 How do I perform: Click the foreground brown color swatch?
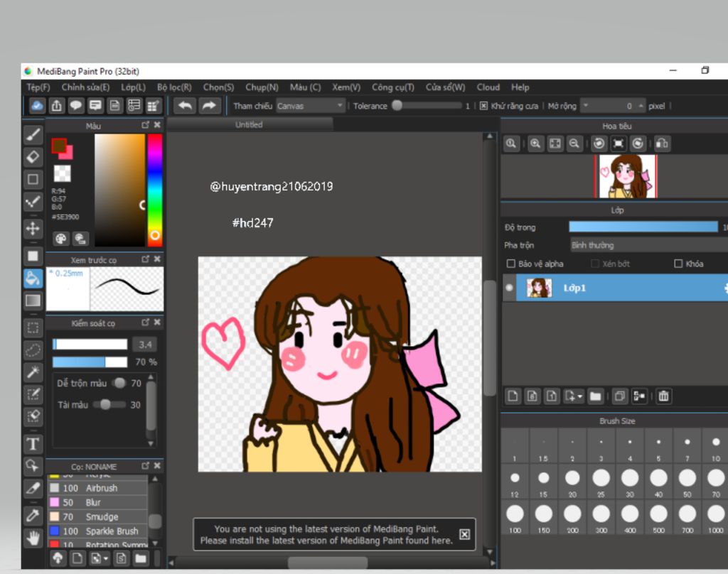pos(58,146)
